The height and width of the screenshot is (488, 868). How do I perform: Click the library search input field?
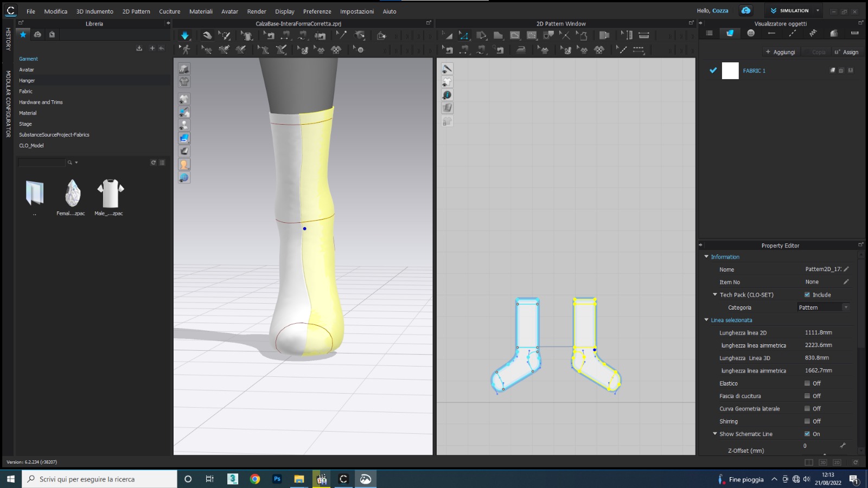(41, 163)
